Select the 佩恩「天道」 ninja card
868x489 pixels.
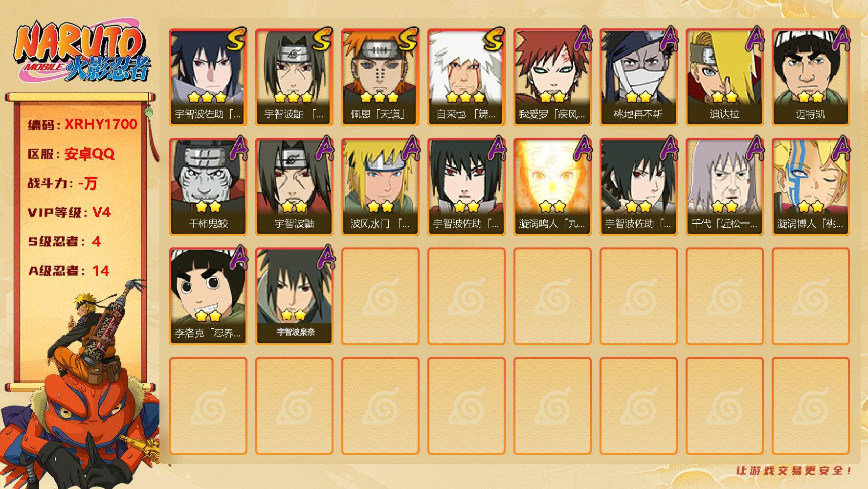(380, 77)
